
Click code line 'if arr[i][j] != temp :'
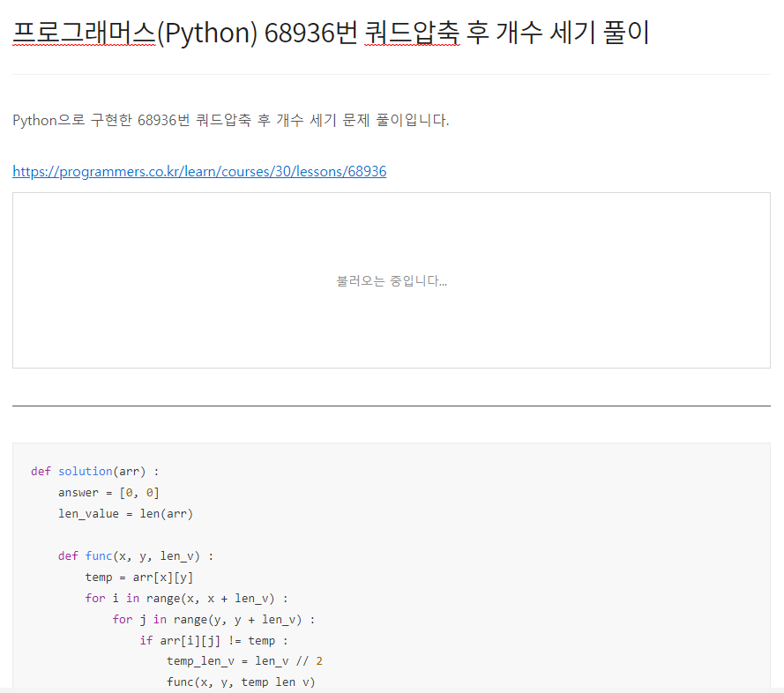[x=214, y=640]
